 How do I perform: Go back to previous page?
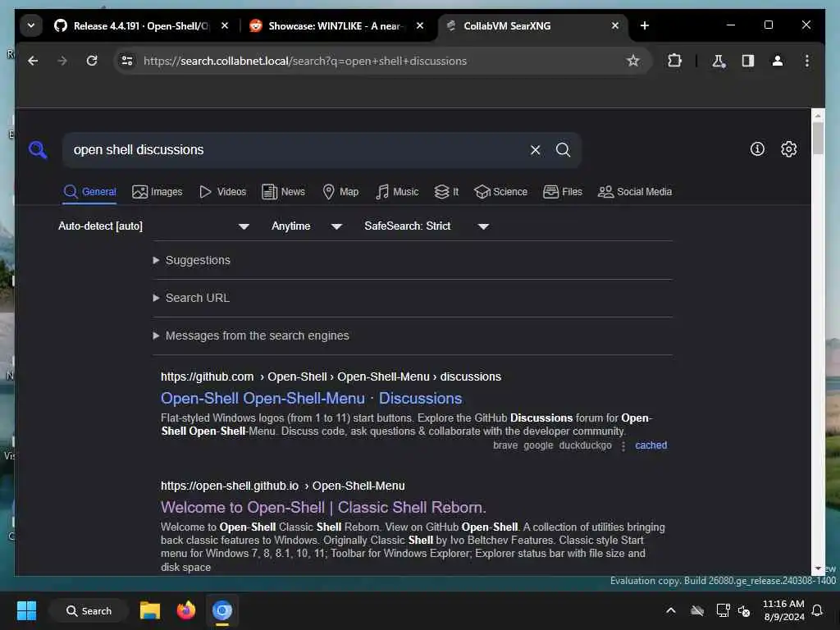pyautogui.click(x=33, y=61)
